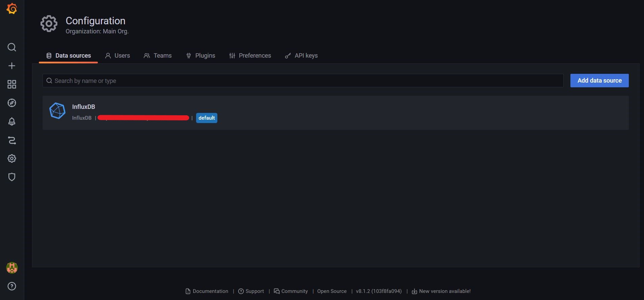Viewport: 644px width, 300px height.
Task: Open the sidebar Search icon
Action: coord(12,47)
